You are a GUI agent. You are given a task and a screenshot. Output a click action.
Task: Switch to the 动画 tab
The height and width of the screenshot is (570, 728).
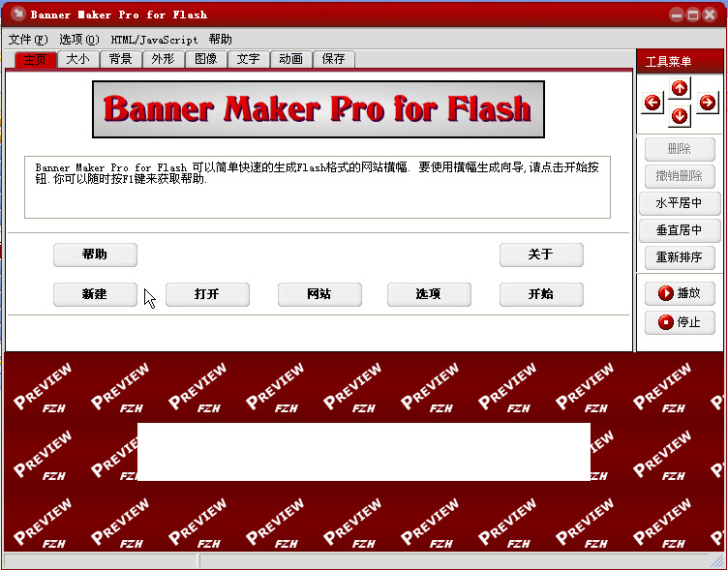pyautogui.click(x=290, y=59)
